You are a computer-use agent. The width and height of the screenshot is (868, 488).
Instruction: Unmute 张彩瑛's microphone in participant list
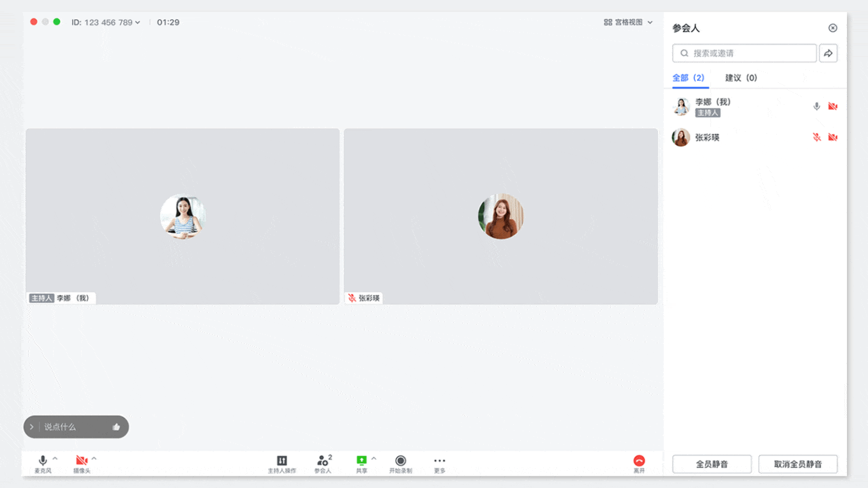tap(816, 137)
